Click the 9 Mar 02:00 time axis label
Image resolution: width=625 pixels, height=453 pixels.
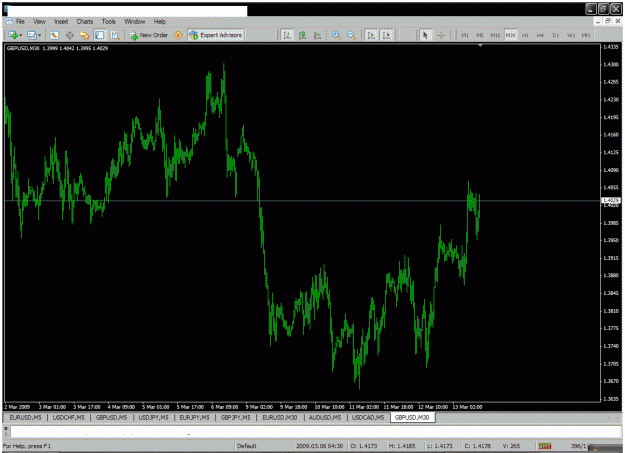click(x=259, y=407)
